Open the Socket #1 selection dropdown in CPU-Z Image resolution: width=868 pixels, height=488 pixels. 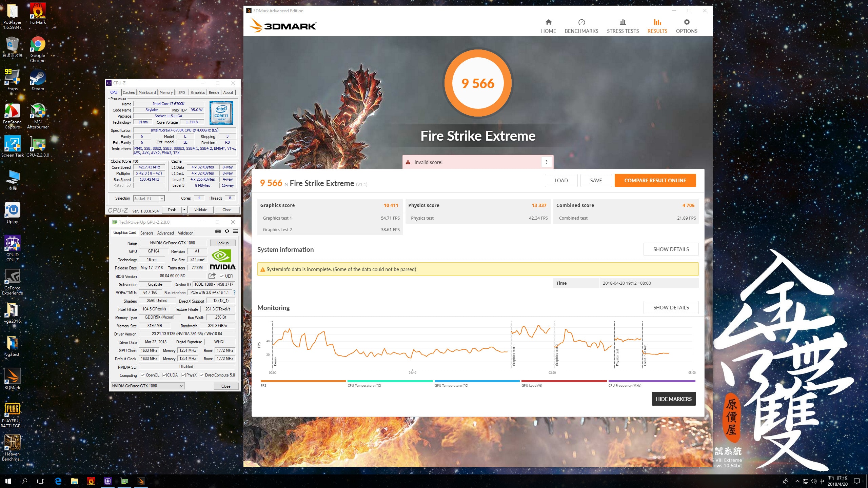click(x=149, y=199)
